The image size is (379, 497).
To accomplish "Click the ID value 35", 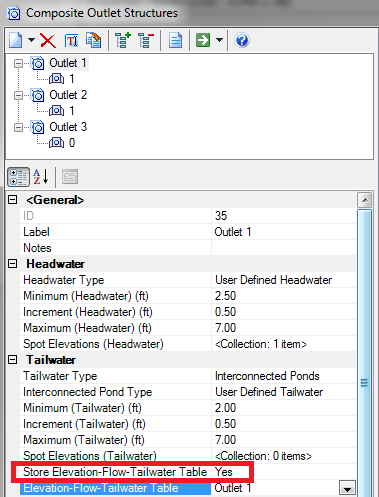I will [284, 216].
